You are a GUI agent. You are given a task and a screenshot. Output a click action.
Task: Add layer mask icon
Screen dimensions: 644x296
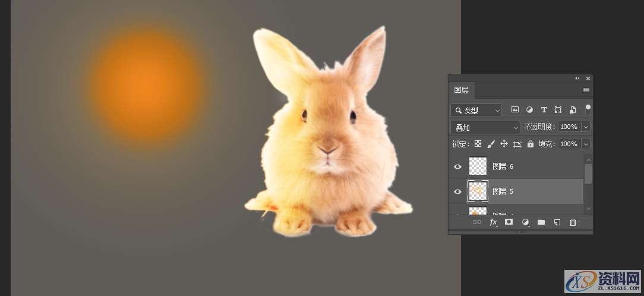509,222
